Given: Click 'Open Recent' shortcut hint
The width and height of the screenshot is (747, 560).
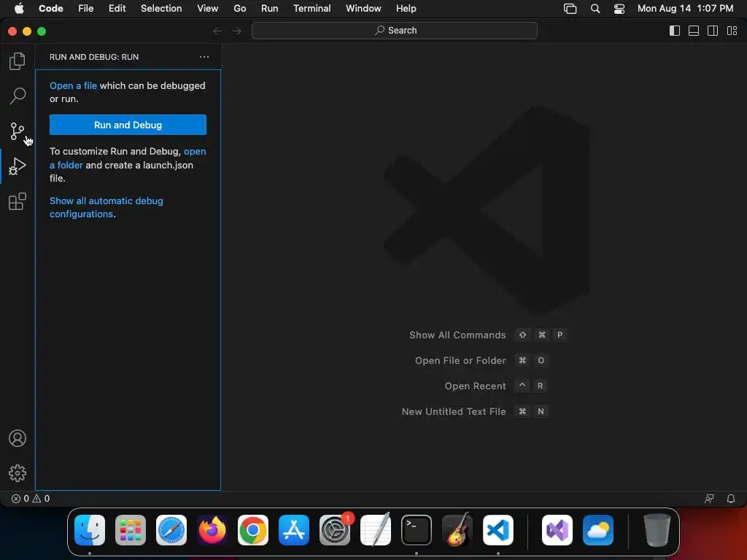Looking at the screenshot, I should 475,386.
